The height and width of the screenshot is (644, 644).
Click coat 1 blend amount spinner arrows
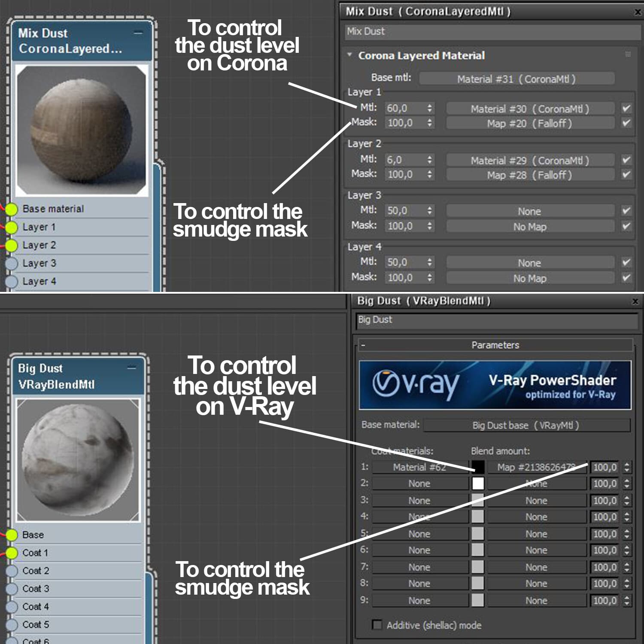[x=627, y=467]
